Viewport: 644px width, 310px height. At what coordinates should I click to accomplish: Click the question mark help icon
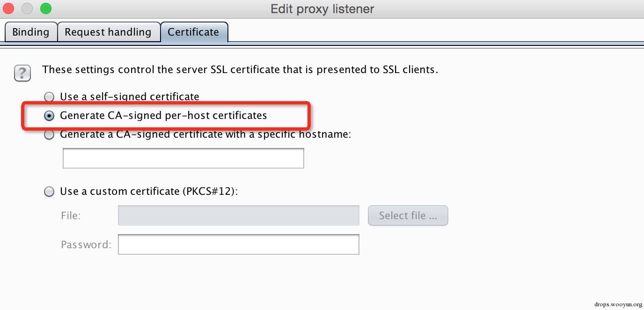[x=22, y=73]
